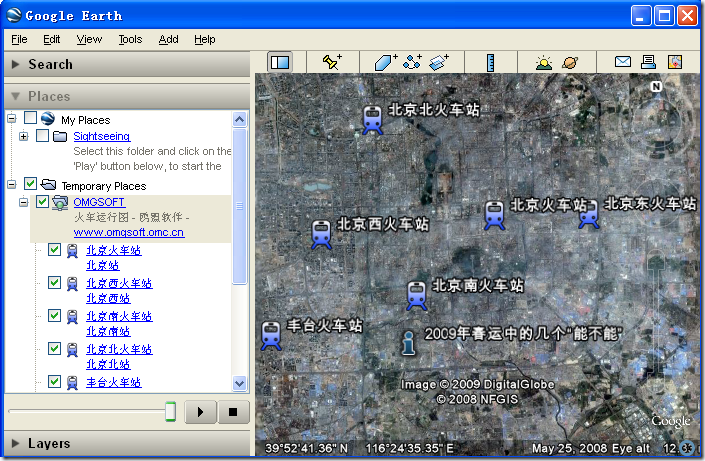Open the Tools menu

[x=130, y=40]
